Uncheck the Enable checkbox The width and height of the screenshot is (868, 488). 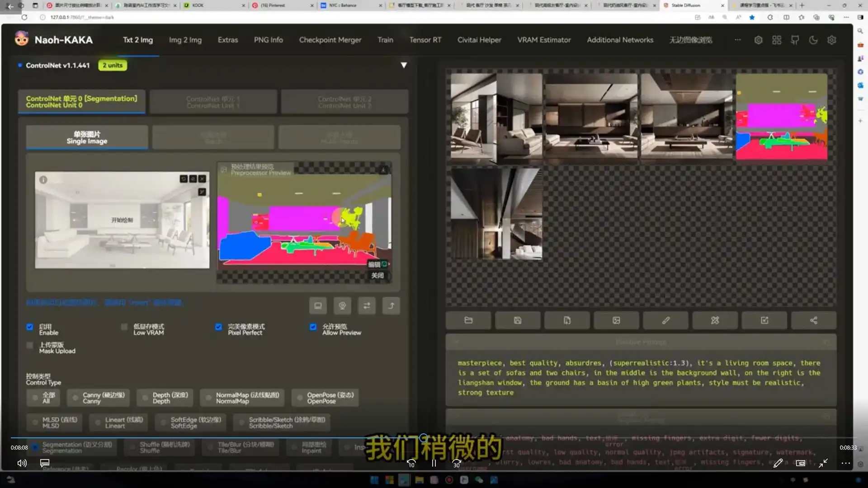(x=30, y=327)
